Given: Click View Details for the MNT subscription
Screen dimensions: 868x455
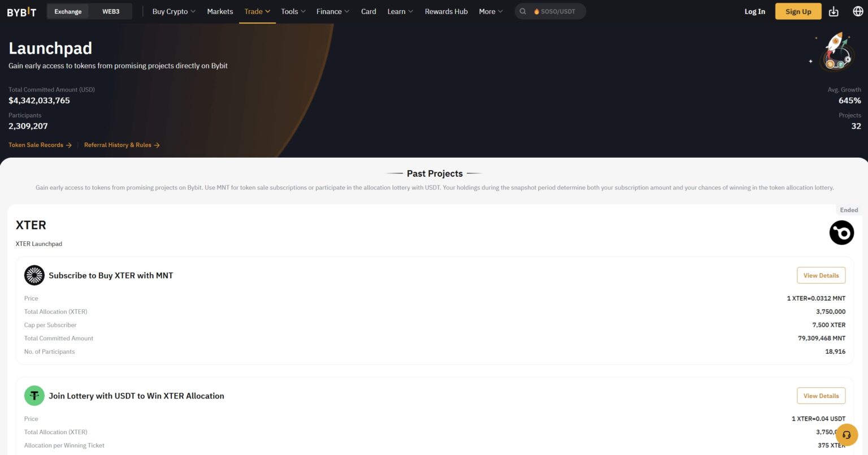Looking at the screenshot, I should pyautogui.click(x=821, y=275).
